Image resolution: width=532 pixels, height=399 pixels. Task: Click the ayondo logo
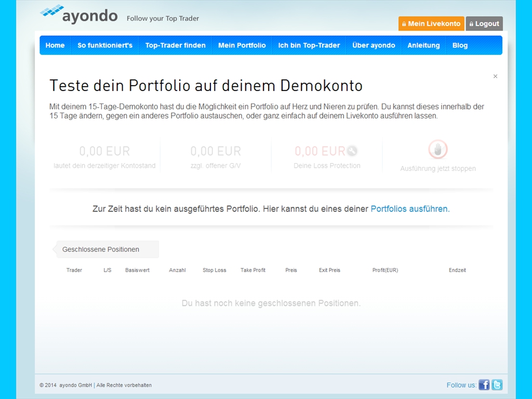(x=79, y=15)
